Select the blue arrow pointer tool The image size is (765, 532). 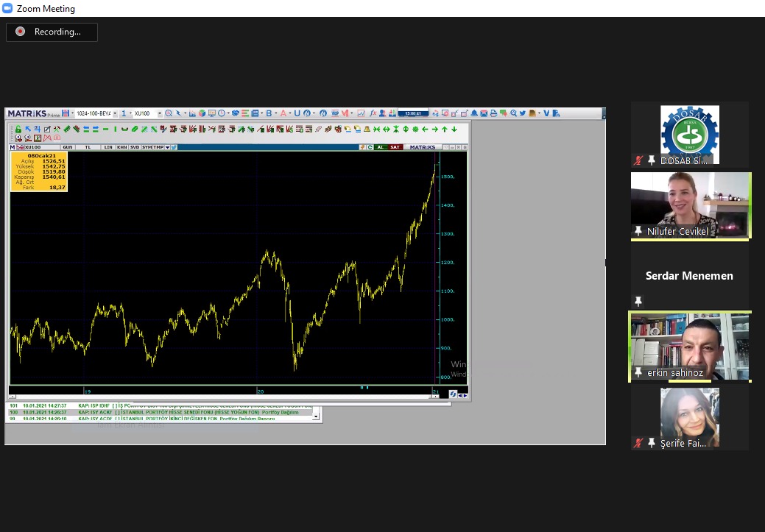28,130
